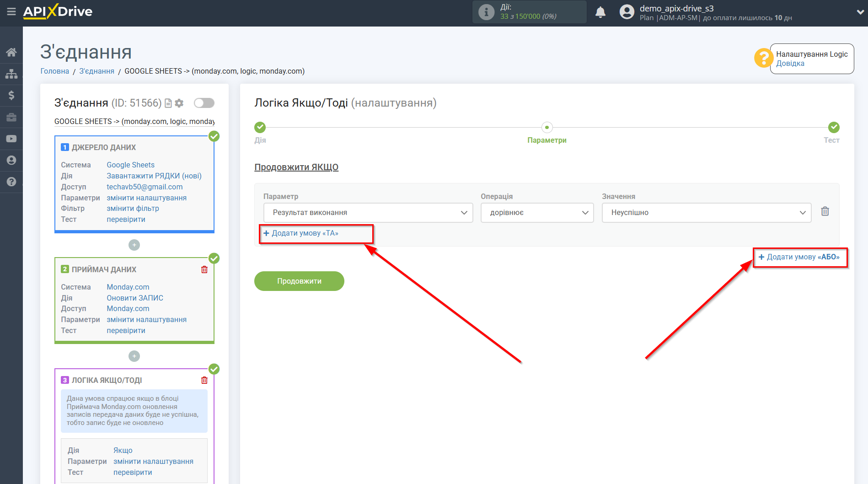Click Оновити ЗАПИС action link

click(x=135, y=298)
